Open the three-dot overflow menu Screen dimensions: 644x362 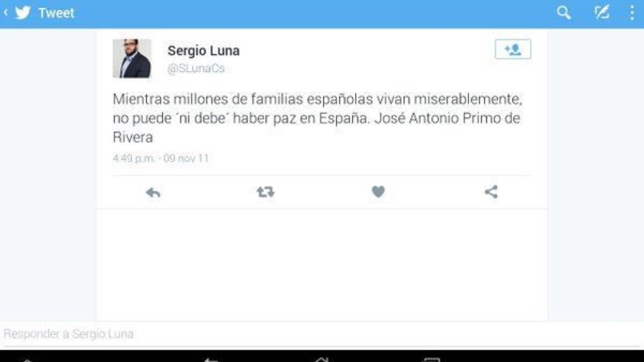[x=632, y=13]
